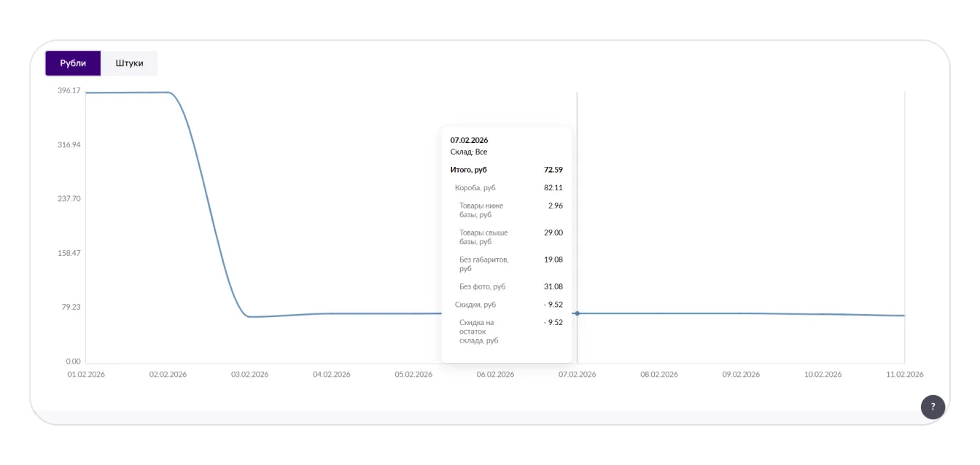Click the Скидки, руб tooltip row
Viewport: 980px width, 465px height.
(475, 305)
